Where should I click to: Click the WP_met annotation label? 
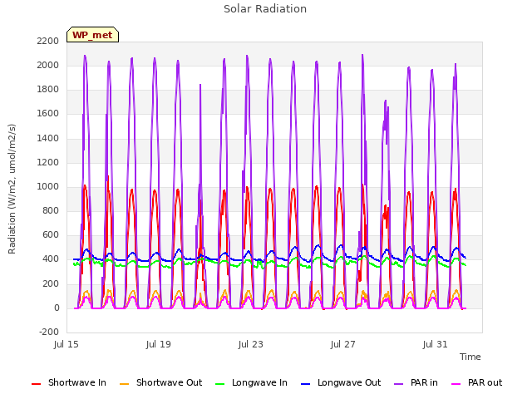click(92, 35)
